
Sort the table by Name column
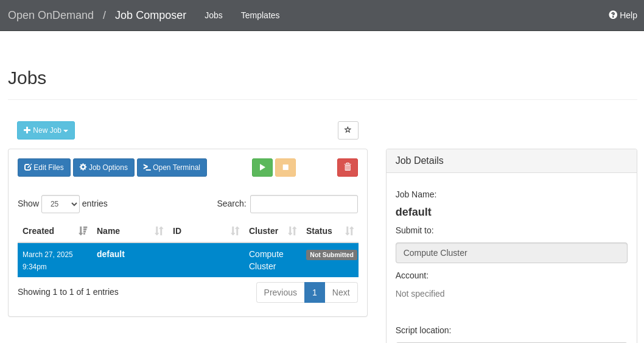click(130, 231)
